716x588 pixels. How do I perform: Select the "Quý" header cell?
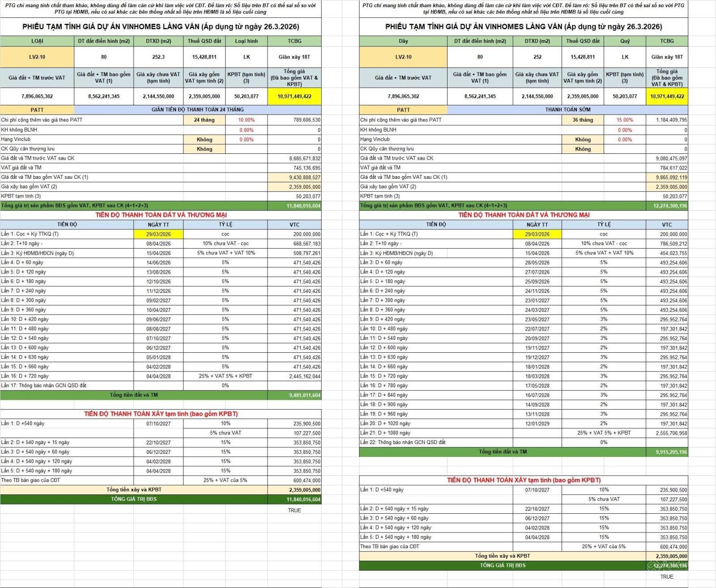coord(625,41)
